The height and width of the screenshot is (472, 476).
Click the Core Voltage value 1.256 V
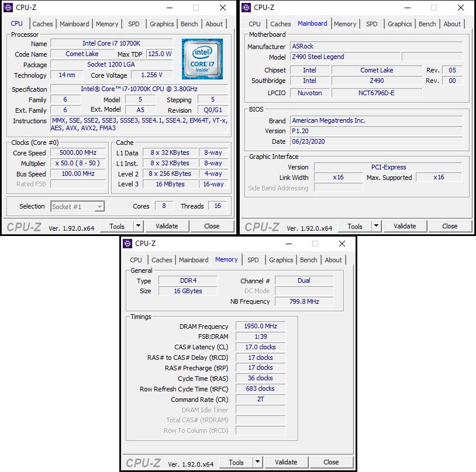152,75
